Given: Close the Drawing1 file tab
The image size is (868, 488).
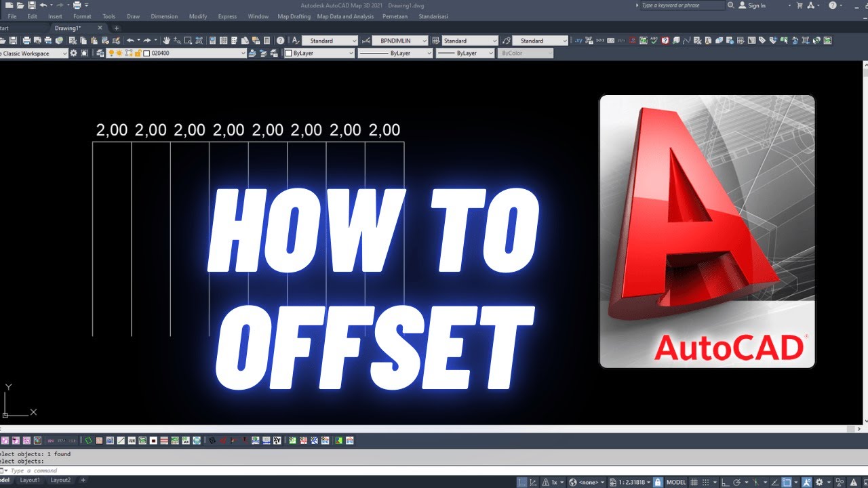Looking at the screenshot, I should [x=100, y=28].
